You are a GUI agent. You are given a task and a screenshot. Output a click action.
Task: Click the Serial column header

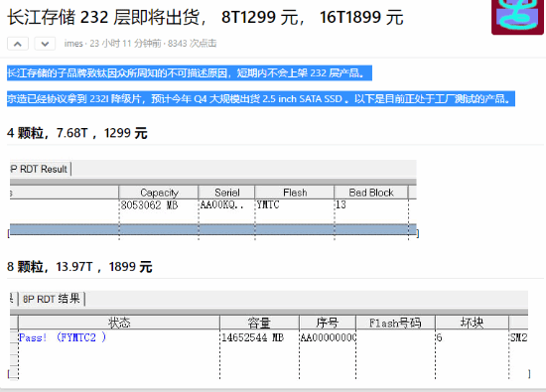click(226, 193)
